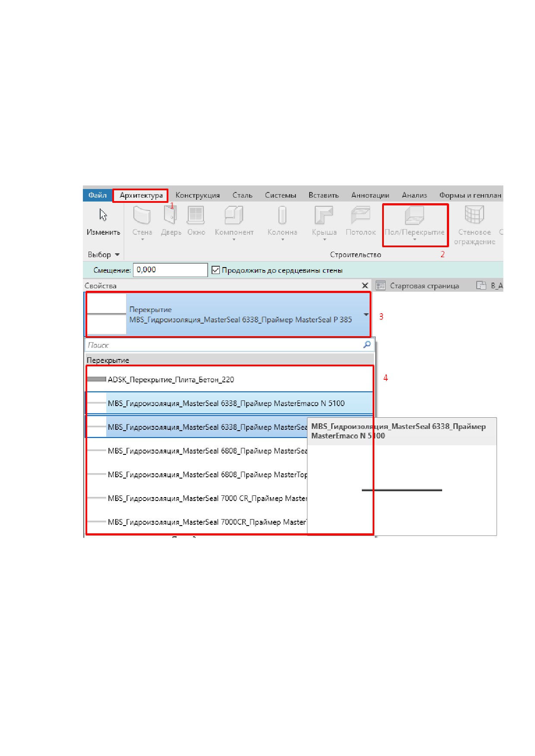This screenshot has height=756, width=535.
Task: Choose MasterSeal 6338 Праймер MasterEmaco N 5100
Action: click(x=229, y=403)
